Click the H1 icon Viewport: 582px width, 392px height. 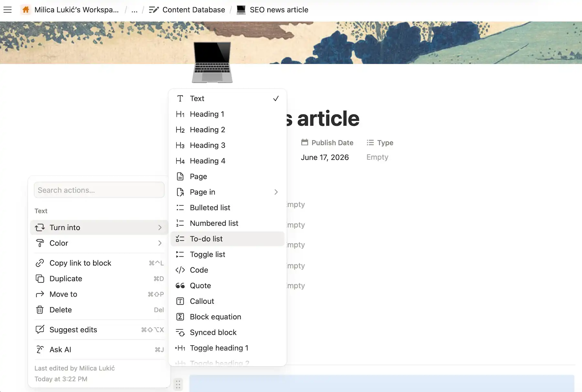(x=180, y=114)
